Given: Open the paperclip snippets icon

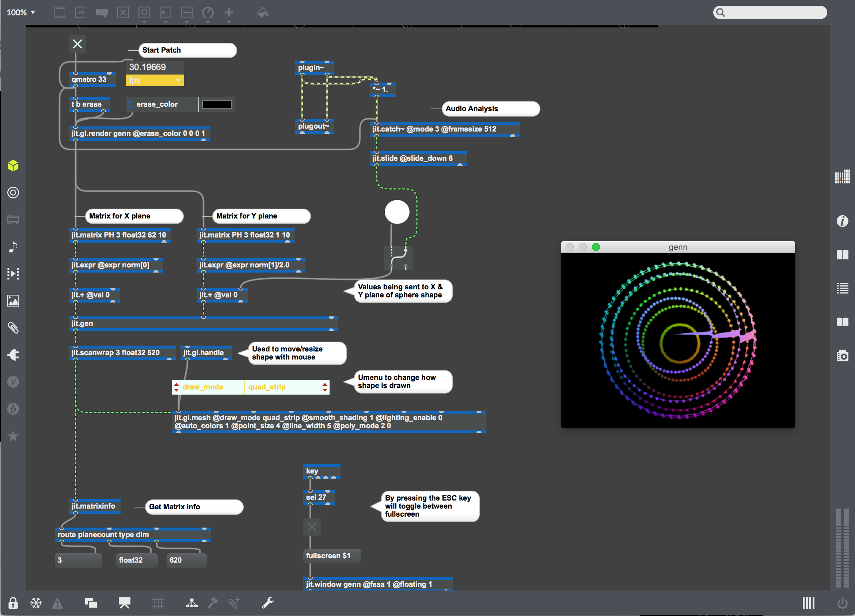Looking at the screenshot, I should (13, 328).
